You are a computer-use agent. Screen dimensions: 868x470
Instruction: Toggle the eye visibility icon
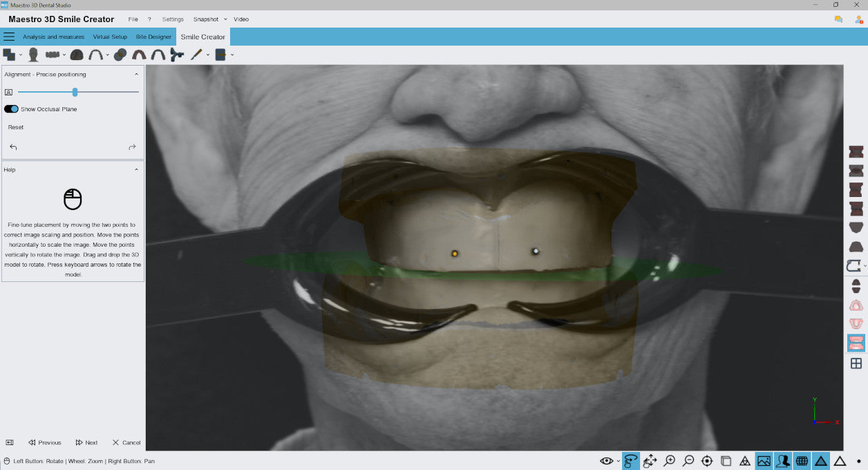(606, 461)
